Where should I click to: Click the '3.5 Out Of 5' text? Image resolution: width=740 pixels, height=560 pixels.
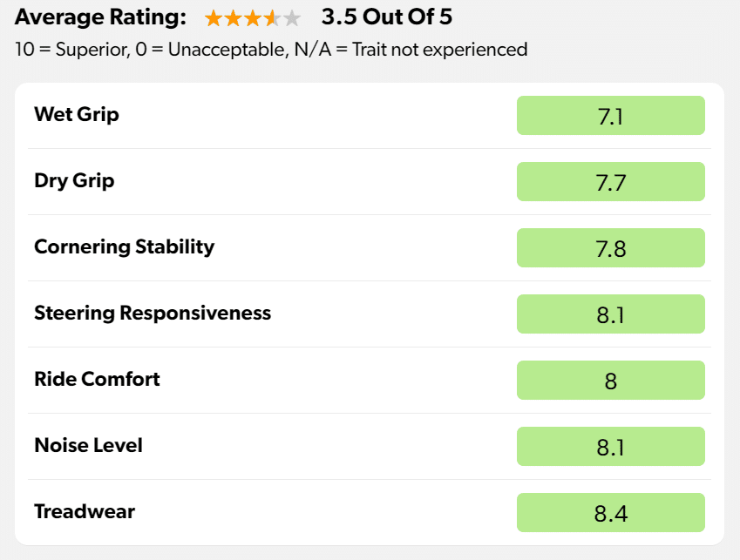pyautogui.click(x=387, y=17)
